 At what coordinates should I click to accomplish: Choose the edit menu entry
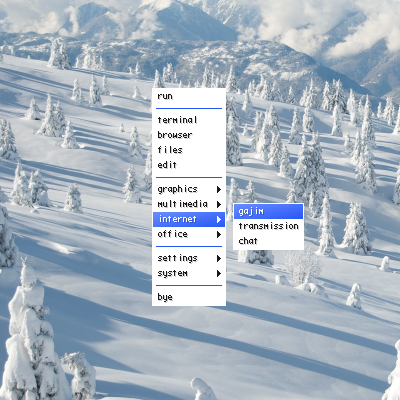coord(189,165)
